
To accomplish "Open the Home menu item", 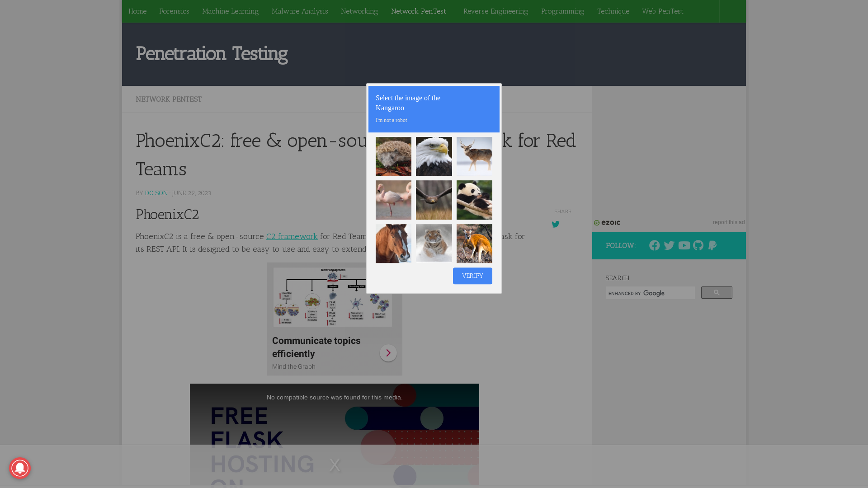I will point(137,11).
